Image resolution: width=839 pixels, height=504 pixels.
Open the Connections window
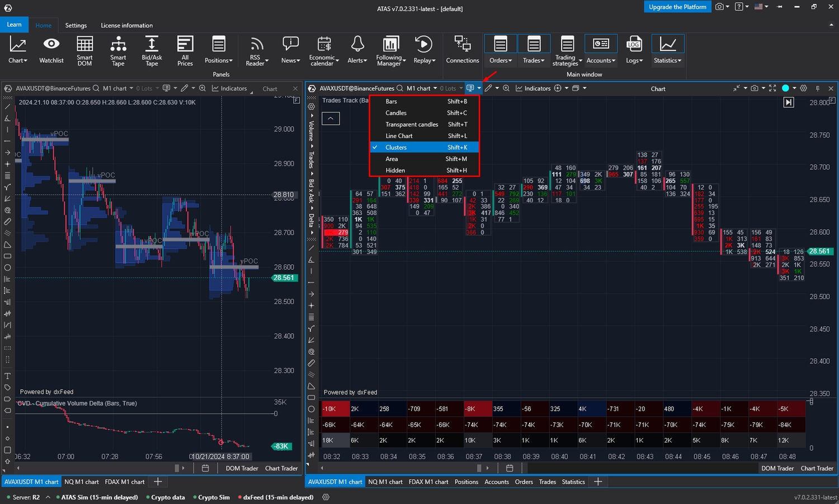tap(462, 50)
